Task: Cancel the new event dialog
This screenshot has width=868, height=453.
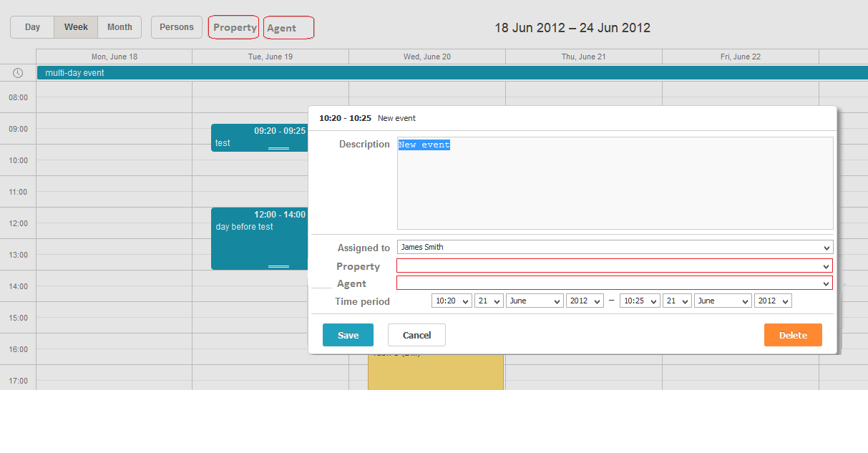Action: (x=416, y=335)
